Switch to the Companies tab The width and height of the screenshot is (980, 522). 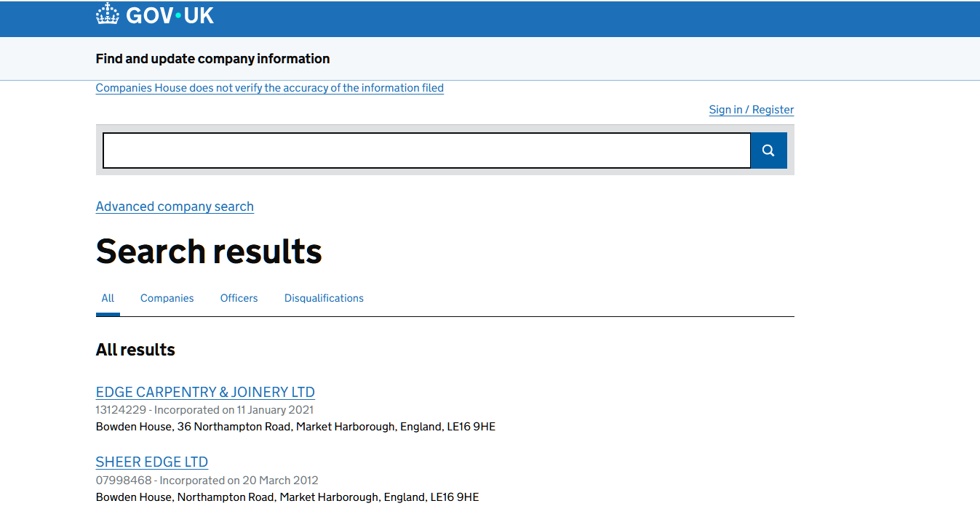coord(167,298)
